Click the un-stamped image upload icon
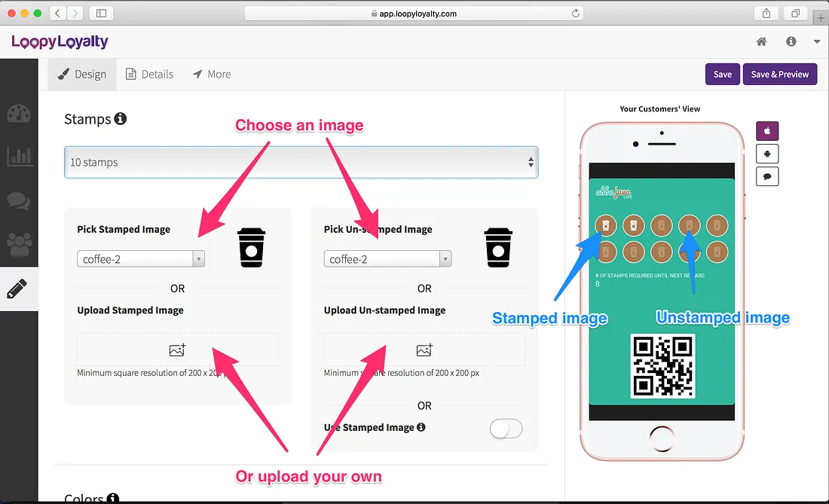 click(424, 350)
